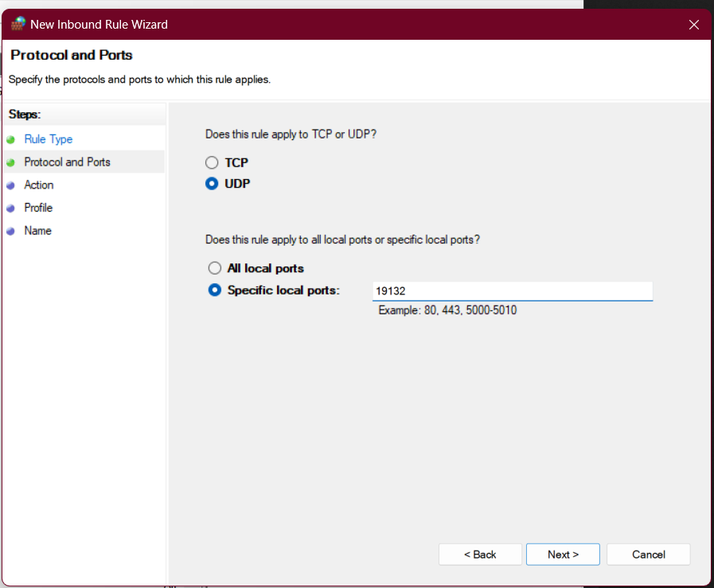
Task: Choose the Specific local ports option
Action: (x=214, y=290)
